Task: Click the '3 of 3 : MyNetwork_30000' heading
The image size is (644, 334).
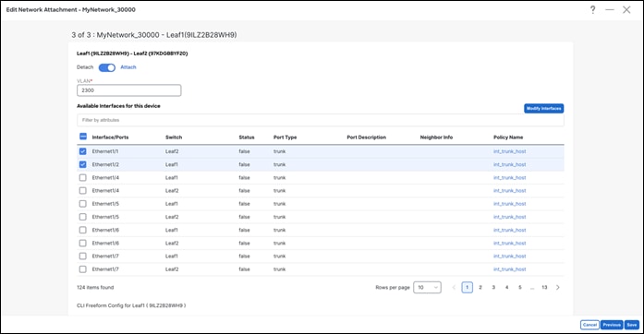Action: pyautogui.click(x=154, y=35)
